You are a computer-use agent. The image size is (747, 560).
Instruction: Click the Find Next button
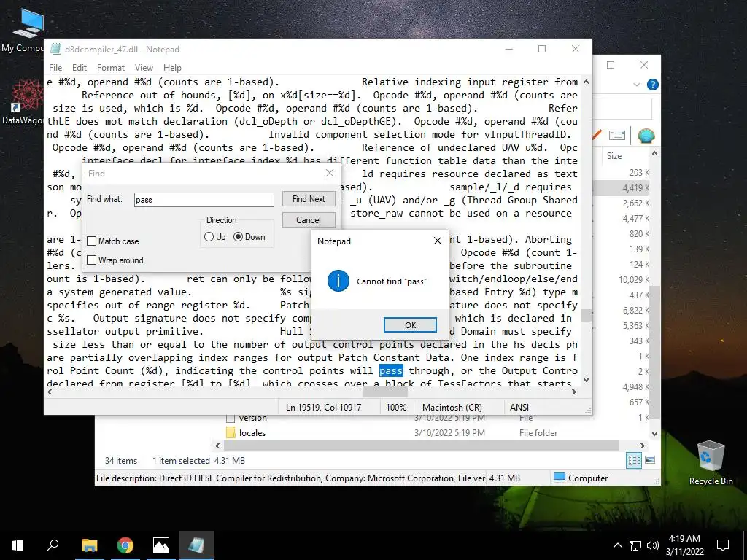(309, 198)
